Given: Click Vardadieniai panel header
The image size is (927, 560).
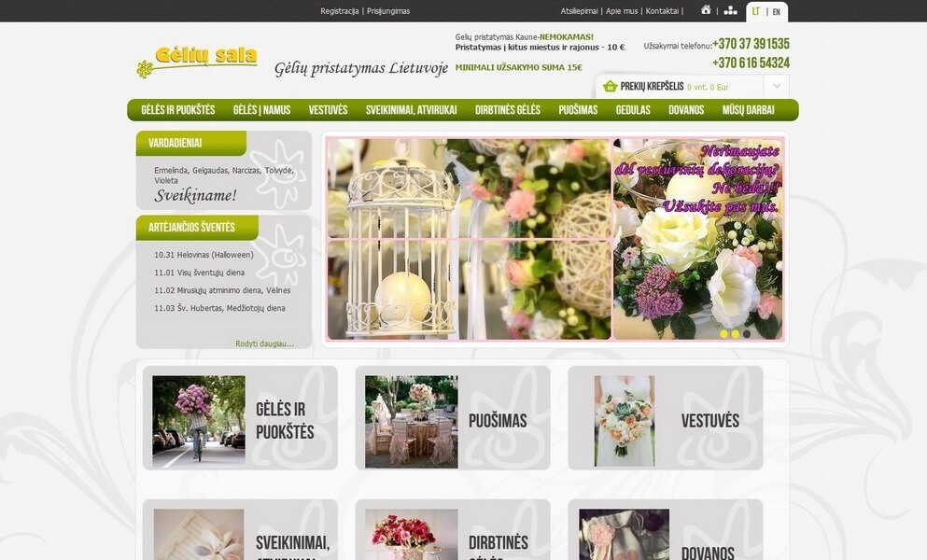Looking at the screenshot, I should (x=191, y=143).
